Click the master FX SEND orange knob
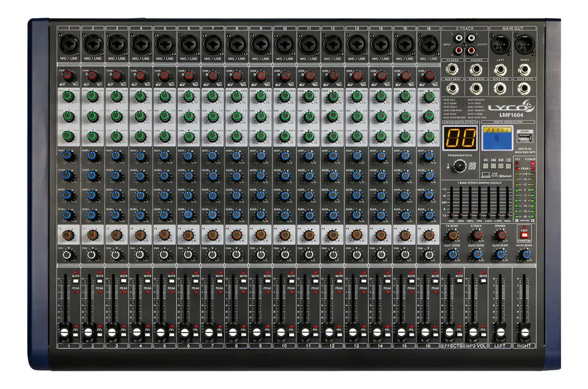Screen dimensions: 588x389 (453, 234)
